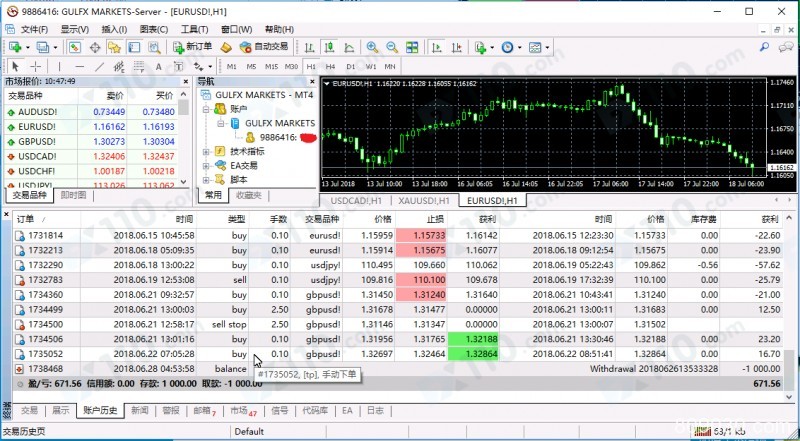Screen dimensions: 800x441
Task: Click the zoom in magnifier icon
Action: tap(372, 47)
